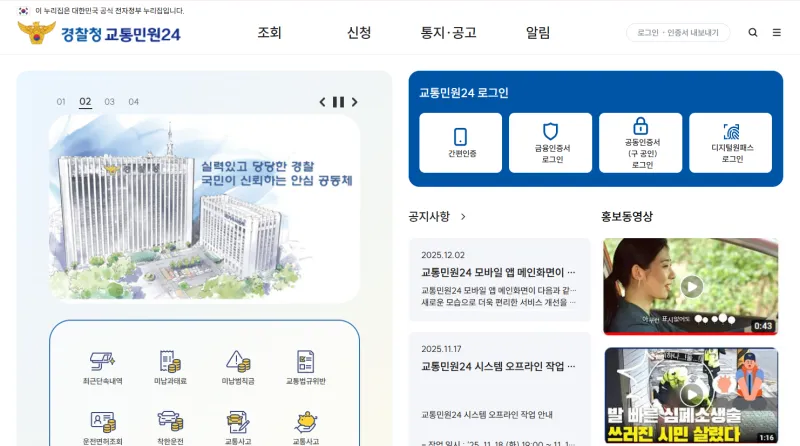Choose 금융인증서 로그인 shield option
800x446 pixels.
550,142
